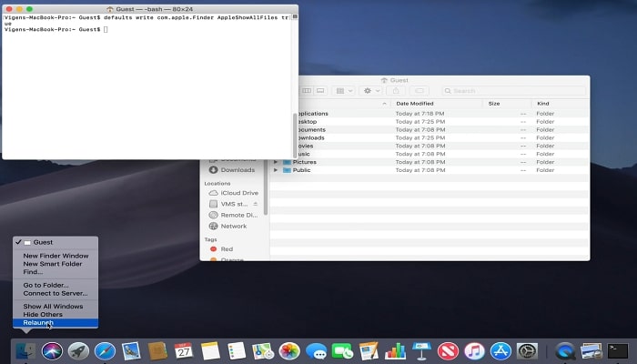This screenshot has height=364, width=637.
Task: Launch Siri from the dock
Action: point(52,350)
